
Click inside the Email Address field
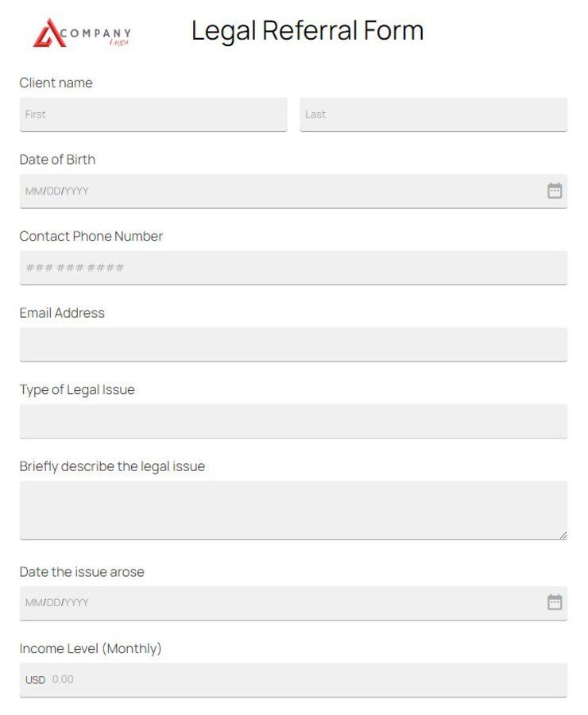pyautogui.click(x=294, y=344)
